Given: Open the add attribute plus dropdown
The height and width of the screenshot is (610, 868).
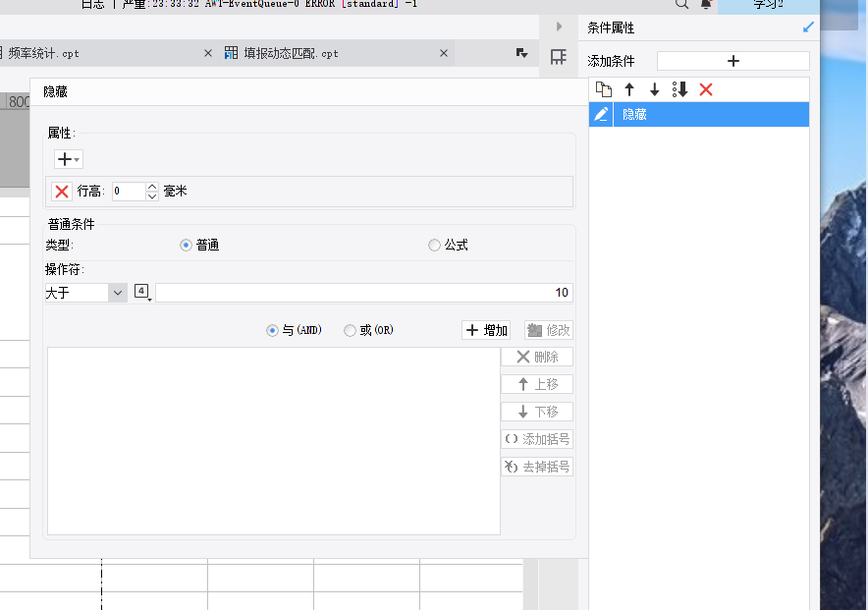Looking at the screenshot, I should pos(69,159).
